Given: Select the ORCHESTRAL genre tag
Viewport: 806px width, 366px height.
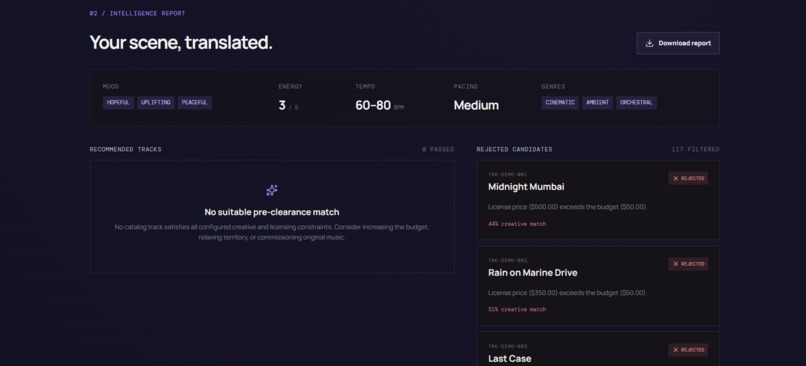Looking at the screenshot, I should click(x=636, y=102).
